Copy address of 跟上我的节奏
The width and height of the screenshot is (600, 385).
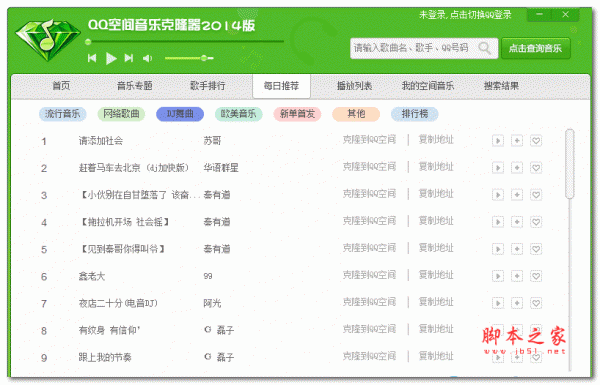click(x=436, y=356)
